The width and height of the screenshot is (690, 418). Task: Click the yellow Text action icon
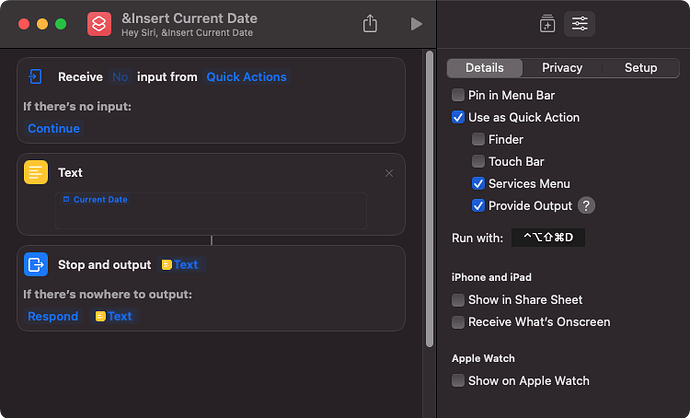coord(36,172)
